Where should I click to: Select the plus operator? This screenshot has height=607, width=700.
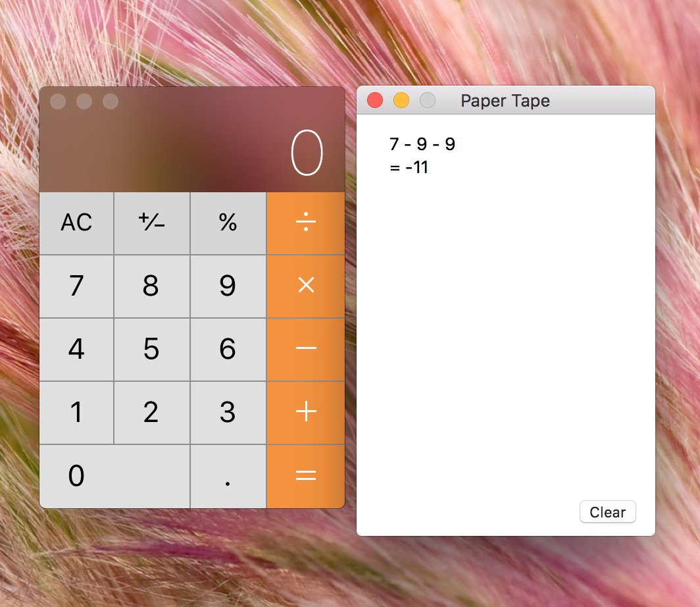coord(306,412)
